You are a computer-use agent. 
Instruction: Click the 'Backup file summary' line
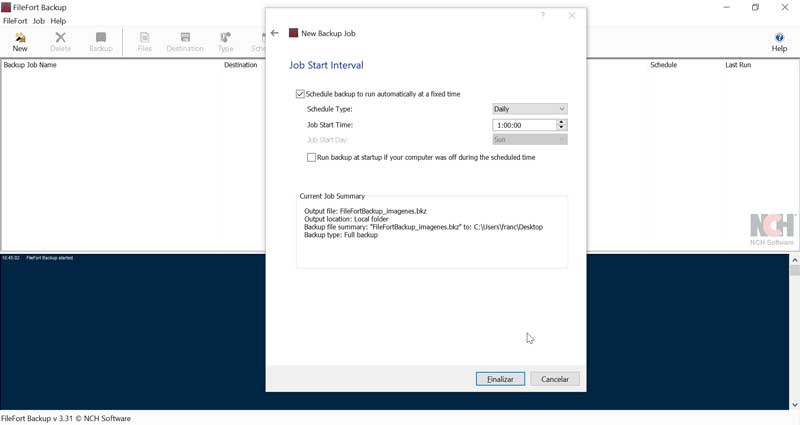coord(423,227)
